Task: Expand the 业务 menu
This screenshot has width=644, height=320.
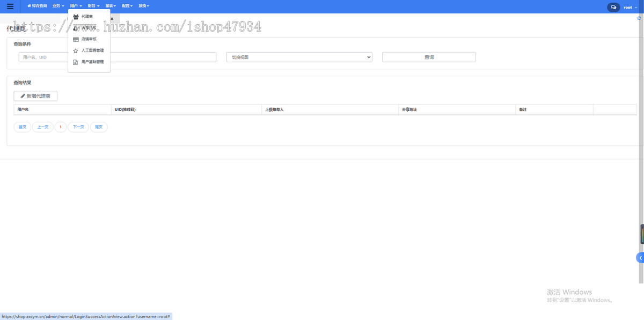Action: tap(58, 6)
